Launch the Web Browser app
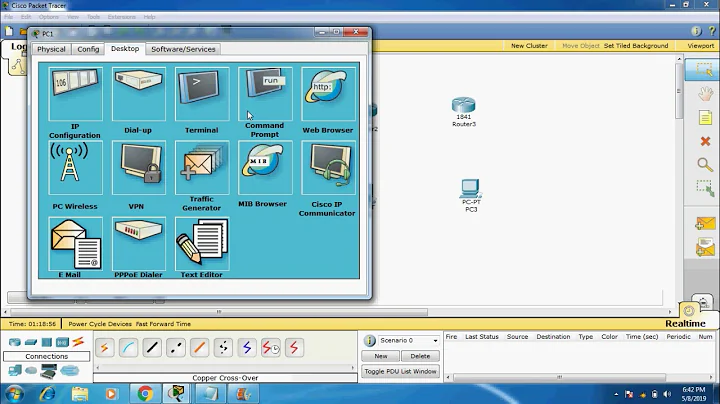 tap(328, 94)
